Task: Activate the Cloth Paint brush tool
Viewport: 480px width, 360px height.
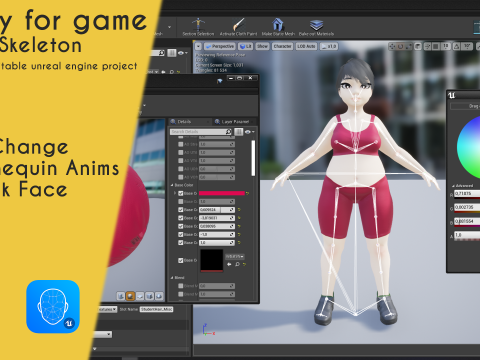Action: click(238, 27)
